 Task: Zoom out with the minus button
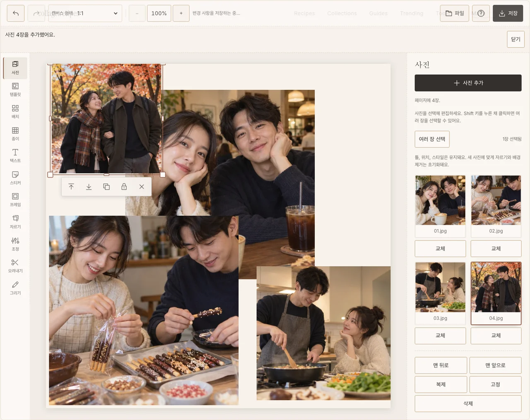coord(137,13)
